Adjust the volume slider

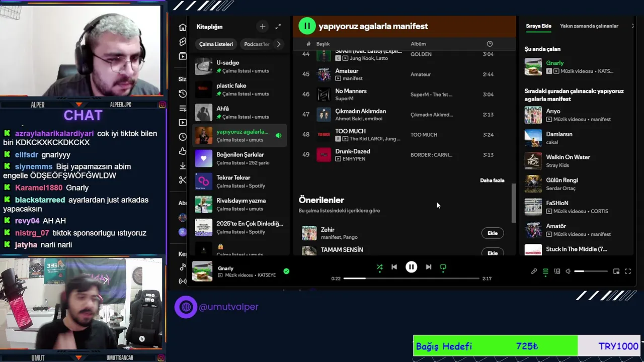click(591, 271)
